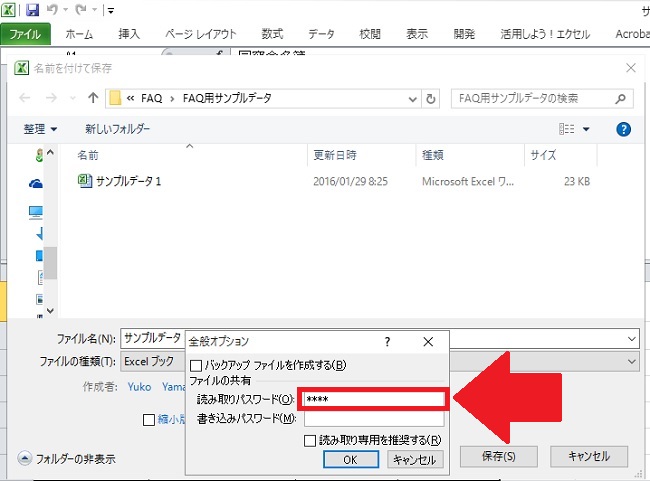This screenshot has width=650, height=481.
Task: Expand the view options dropdown arrow
Action: (x=586, y=129)
